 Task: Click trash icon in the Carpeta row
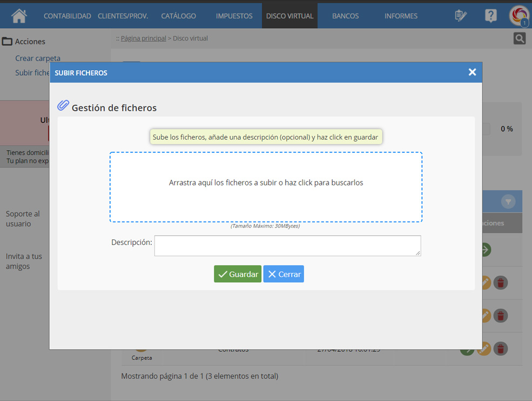501,349
